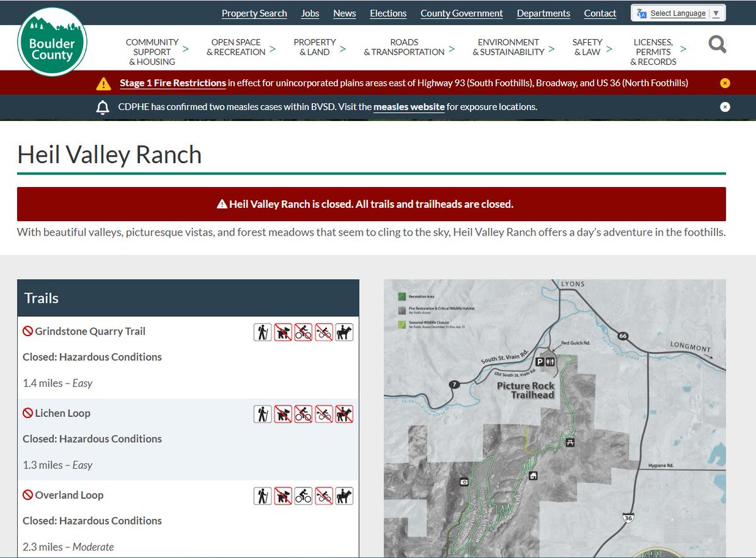This screenshot has height=558, width=756.
Task: Click Lichen Loop no-horses icon
Action: (344, 414)
